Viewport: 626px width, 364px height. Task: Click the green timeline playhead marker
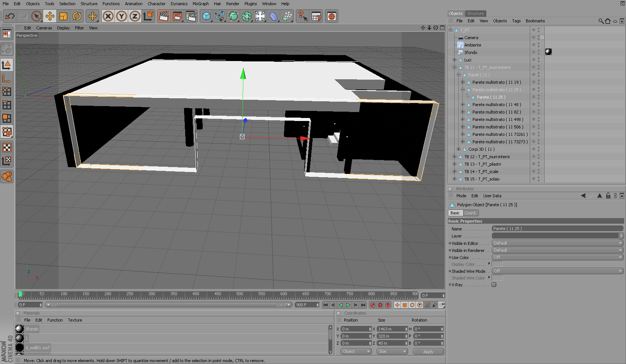click(x=20, y=294)
